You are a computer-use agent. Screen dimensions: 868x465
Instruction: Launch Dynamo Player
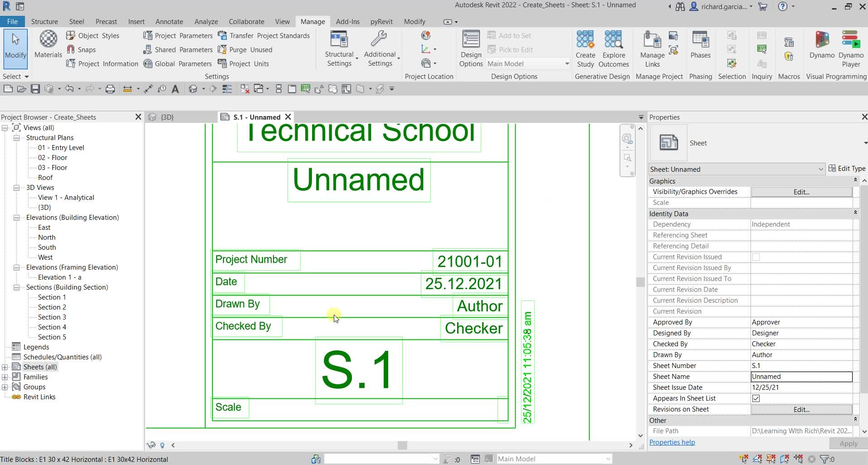pyautogui.click(x=851, y=49)
